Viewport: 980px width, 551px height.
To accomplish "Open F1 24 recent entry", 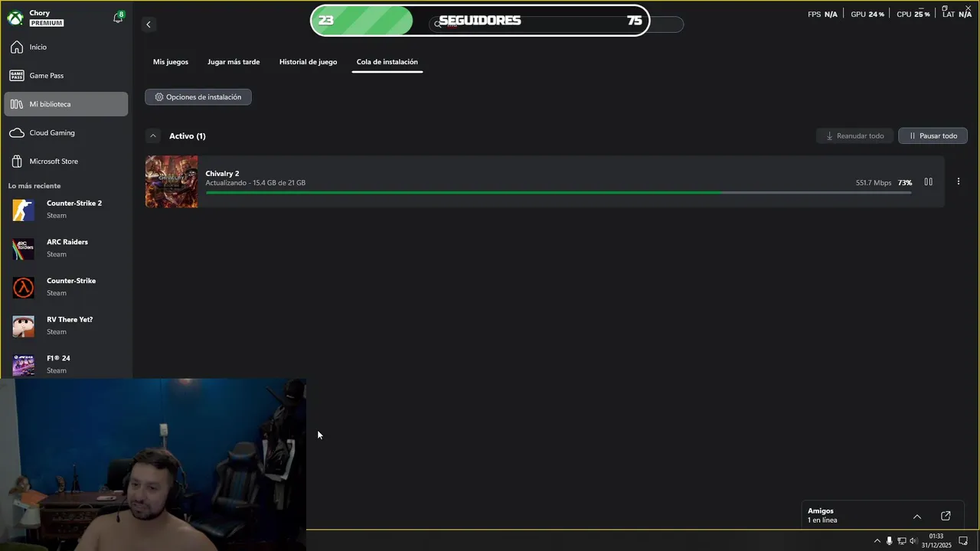I will (66, 364).
